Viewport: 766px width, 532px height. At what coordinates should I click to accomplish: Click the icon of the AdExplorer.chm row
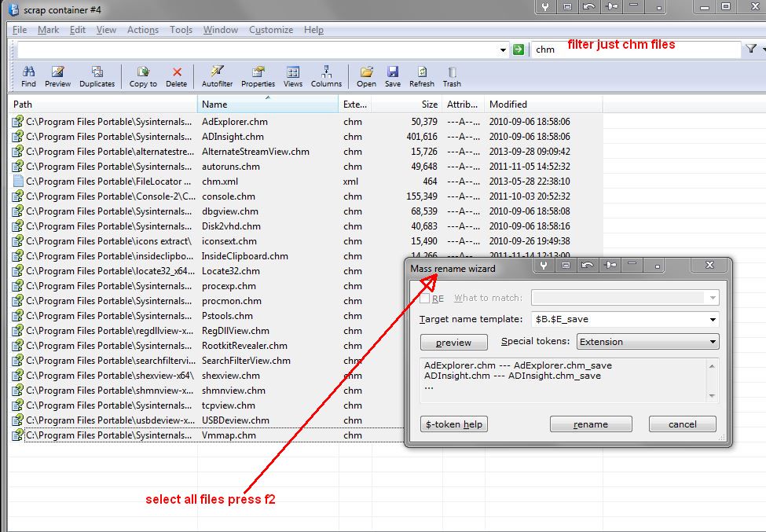(18, 121)
